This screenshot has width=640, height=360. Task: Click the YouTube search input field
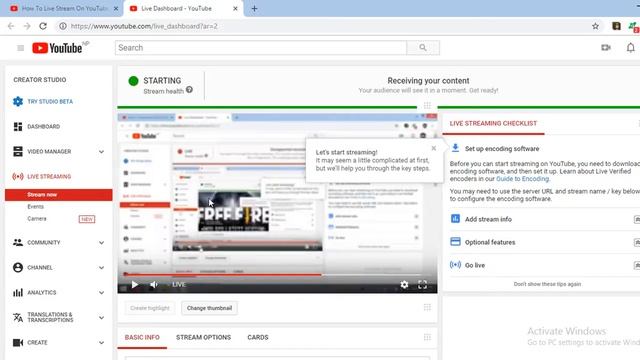tap(261, 48)
